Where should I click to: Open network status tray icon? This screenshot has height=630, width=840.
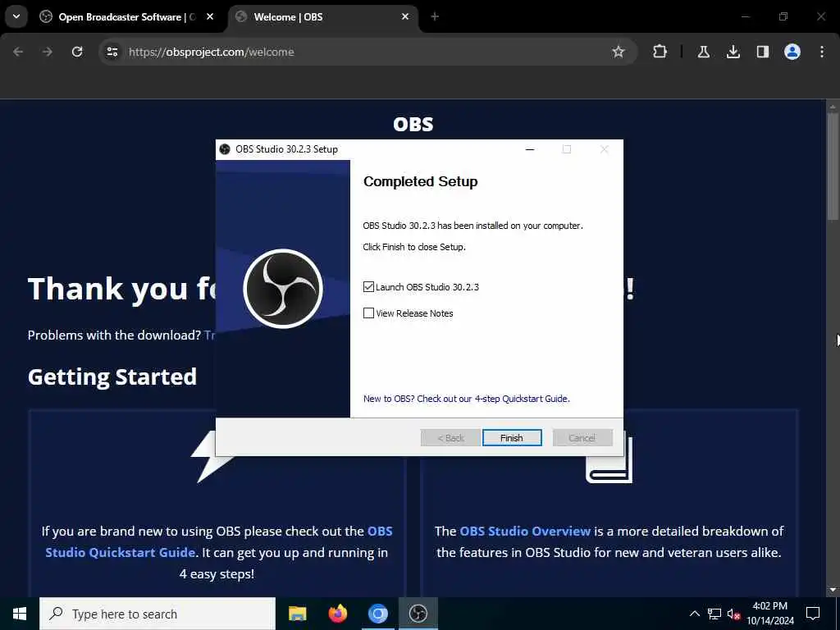pyautogui.click(x=714, y=614)
